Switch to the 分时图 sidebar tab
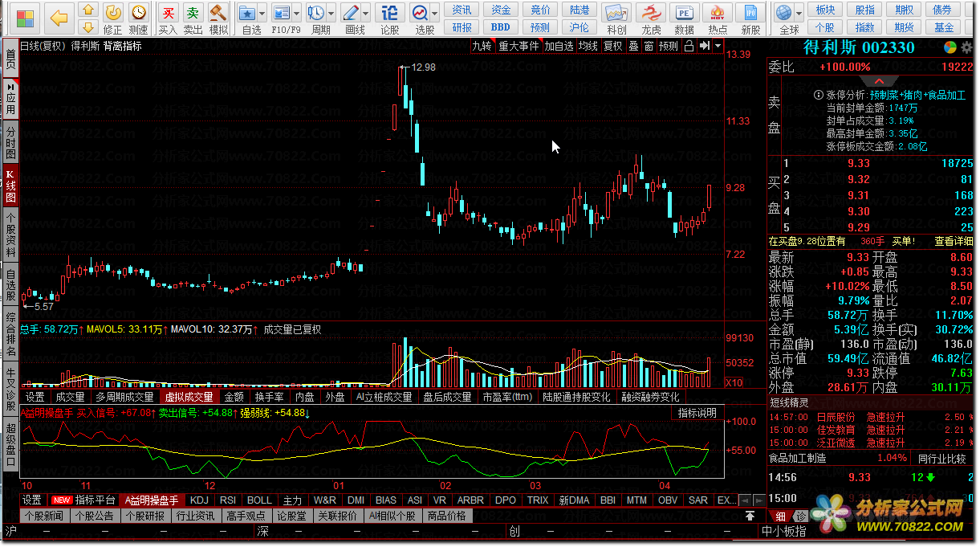The width and height of the screenshot is (980, 547). click(10, 142)
